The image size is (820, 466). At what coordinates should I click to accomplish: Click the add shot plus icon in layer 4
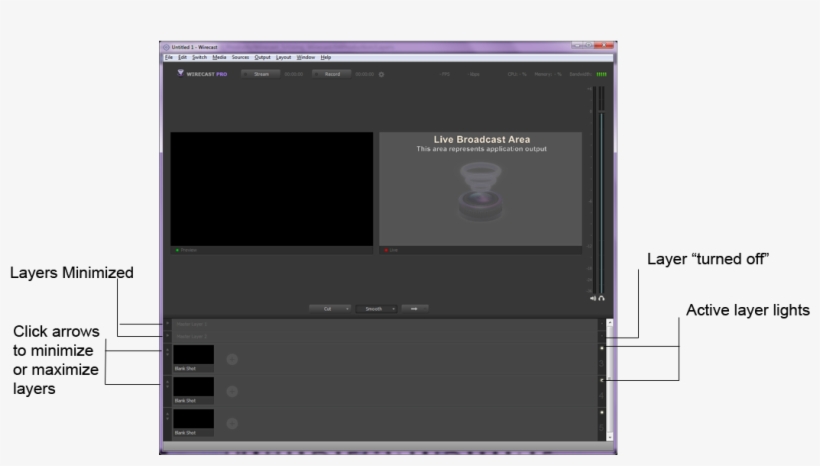231,390
